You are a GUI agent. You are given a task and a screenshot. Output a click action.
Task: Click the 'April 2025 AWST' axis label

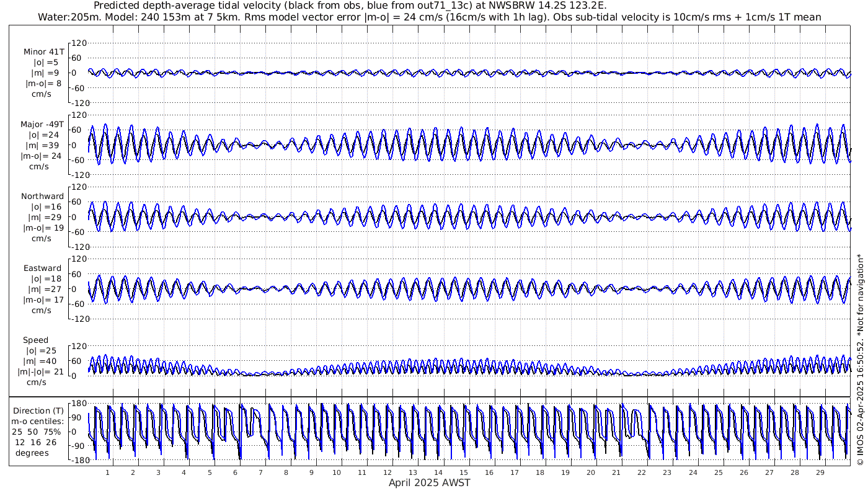(430, 482)
